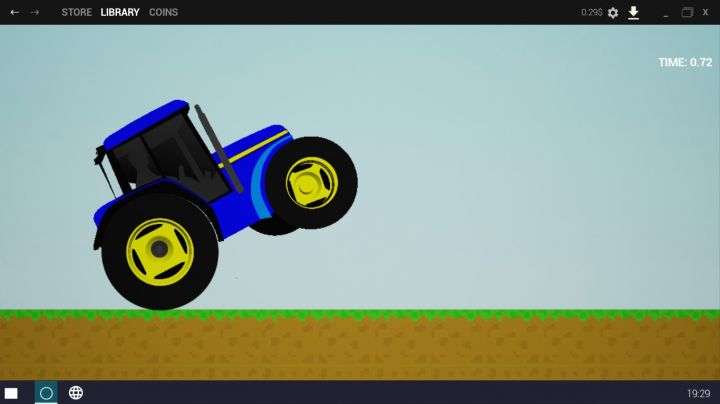Switch to the STORE tab
720x404 pixels.
click(x=76, y=12)
